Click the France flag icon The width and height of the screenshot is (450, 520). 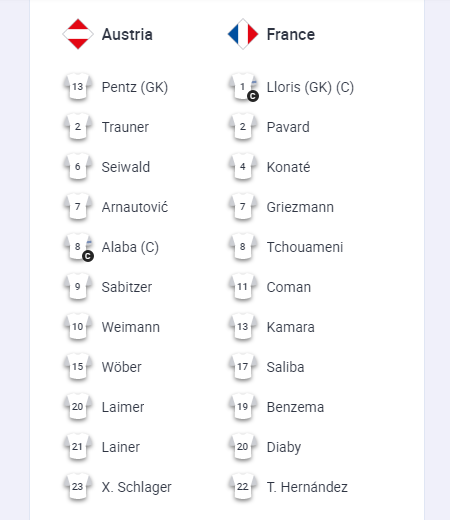click(243, 34)
